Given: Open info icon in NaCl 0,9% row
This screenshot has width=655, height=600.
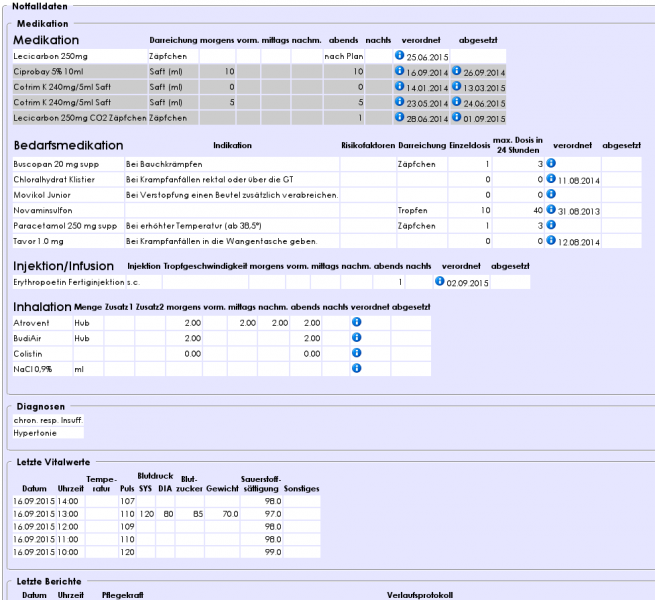Looking at the screenshot, I should (356, 368).
